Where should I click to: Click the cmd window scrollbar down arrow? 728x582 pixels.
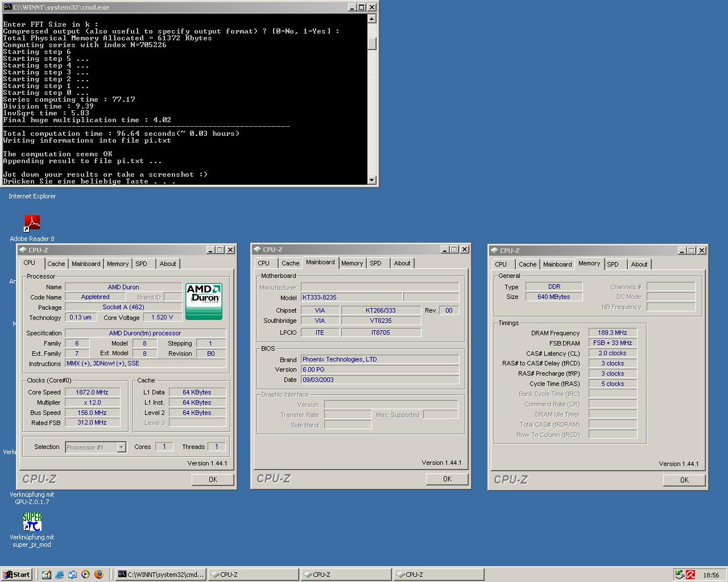pos(372,180)
